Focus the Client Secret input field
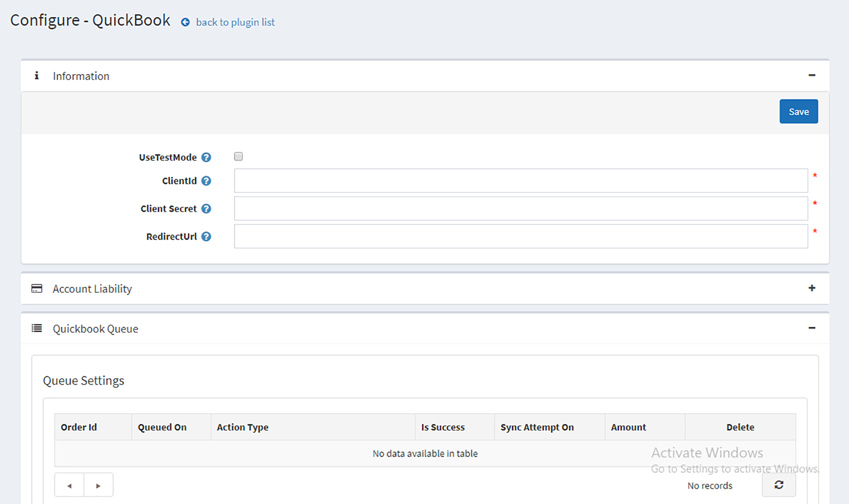The image size is (849, 504). pyautogui.click(x=521, y=208)
